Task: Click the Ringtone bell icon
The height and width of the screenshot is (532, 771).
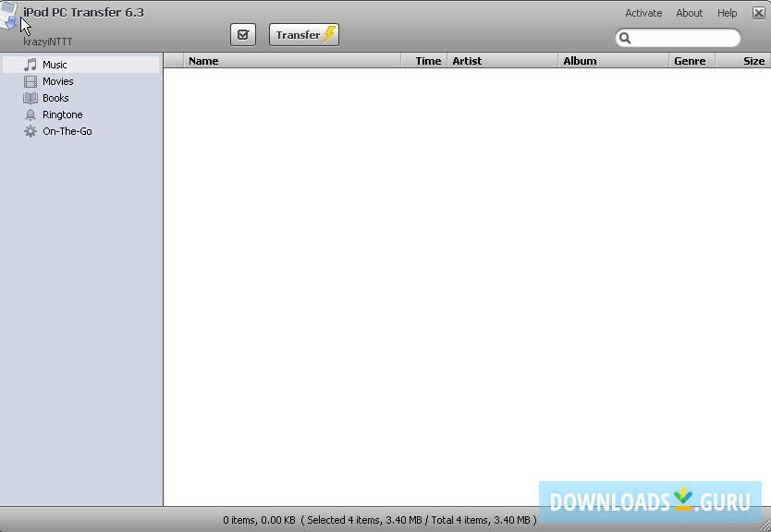Action: [x=31, y=115]
